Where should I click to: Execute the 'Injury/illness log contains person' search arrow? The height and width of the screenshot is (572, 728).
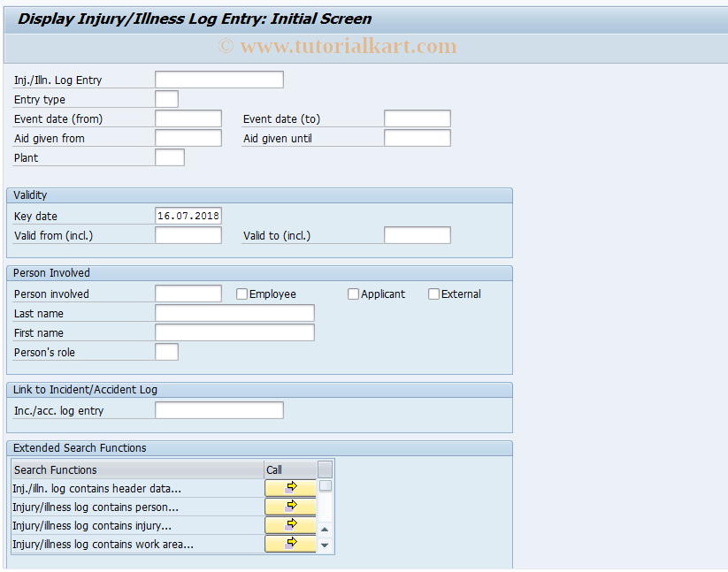[289, 506]
